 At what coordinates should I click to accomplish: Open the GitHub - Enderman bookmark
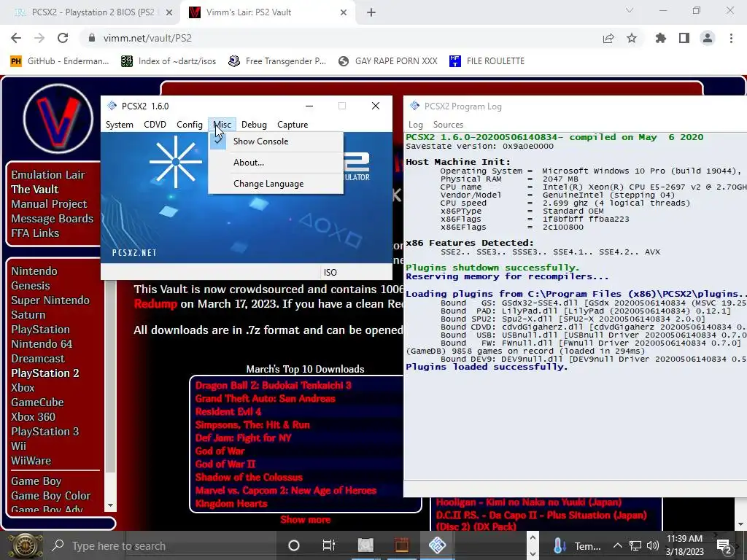(60, 61)
